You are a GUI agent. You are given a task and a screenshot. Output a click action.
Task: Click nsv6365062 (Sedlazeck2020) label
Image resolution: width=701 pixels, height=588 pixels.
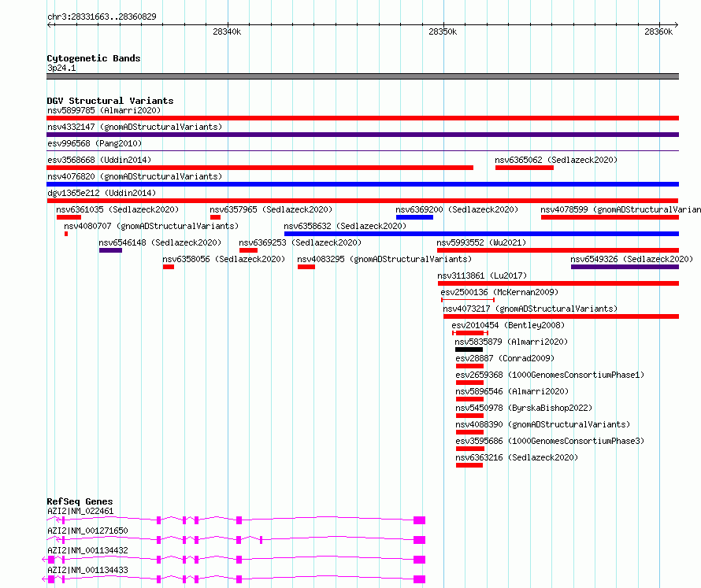tap(556, 160)
